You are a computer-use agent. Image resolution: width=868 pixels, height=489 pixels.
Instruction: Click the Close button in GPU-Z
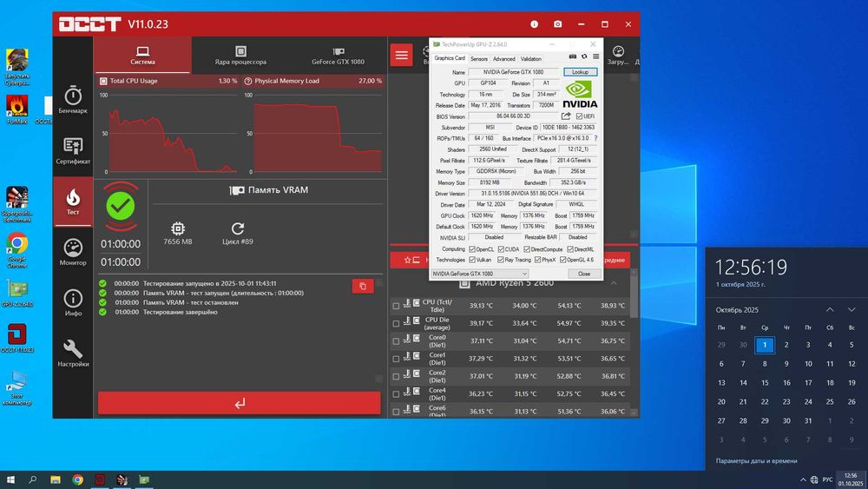(x=584, y=274)
